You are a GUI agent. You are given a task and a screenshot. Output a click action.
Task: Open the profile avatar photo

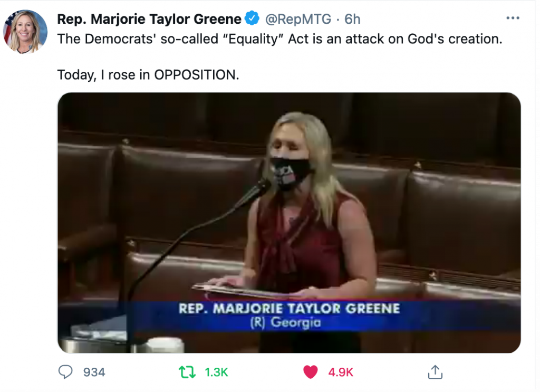25,32
